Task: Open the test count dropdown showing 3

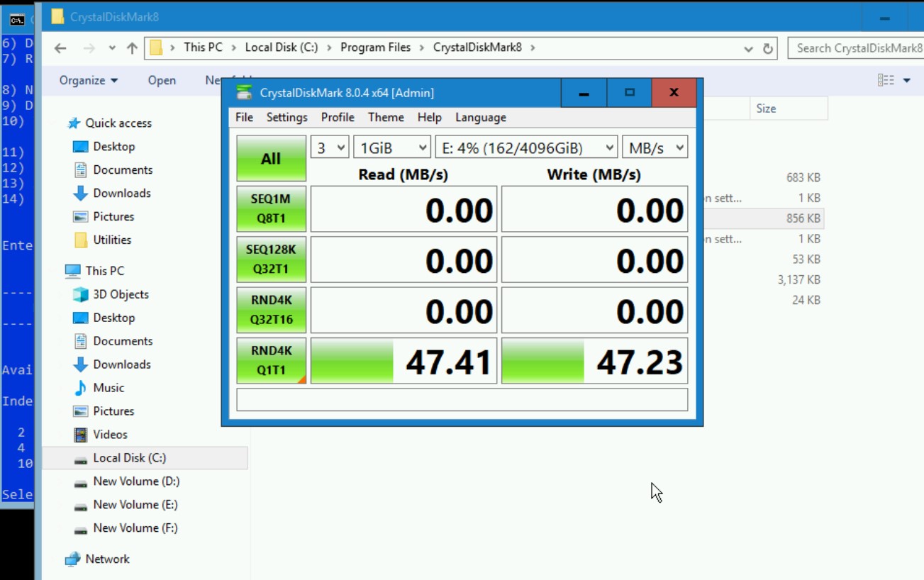Action: point(330,147)
